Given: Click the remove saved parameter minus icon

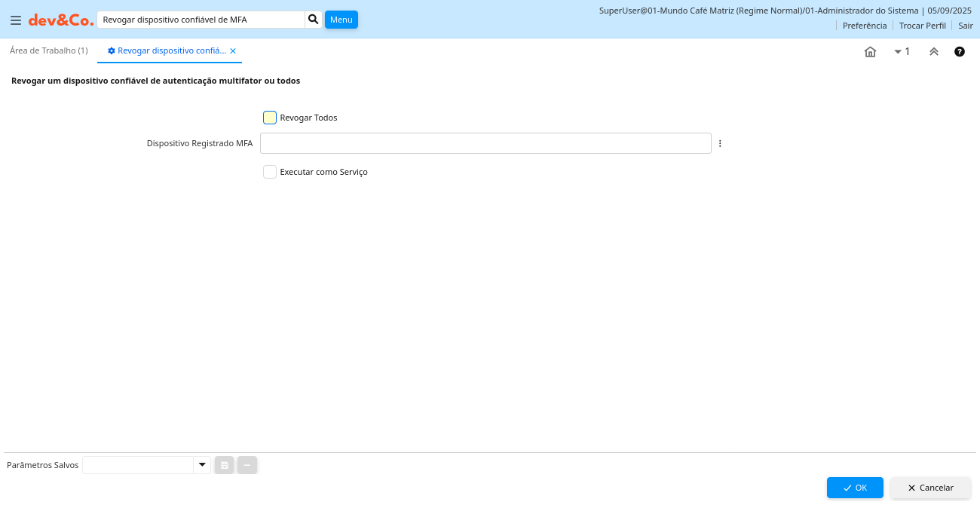Looking at the screenshot, I should 247,465.
